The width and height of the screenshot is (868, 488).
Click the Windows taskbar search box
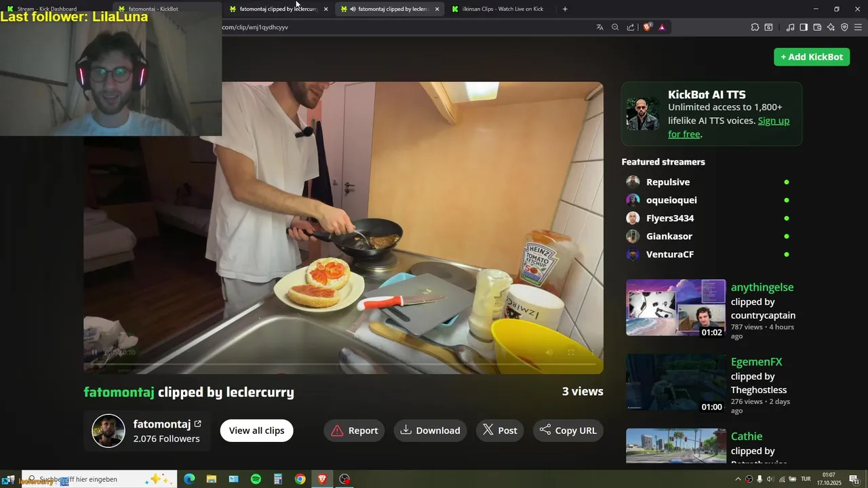pos(99,479)
